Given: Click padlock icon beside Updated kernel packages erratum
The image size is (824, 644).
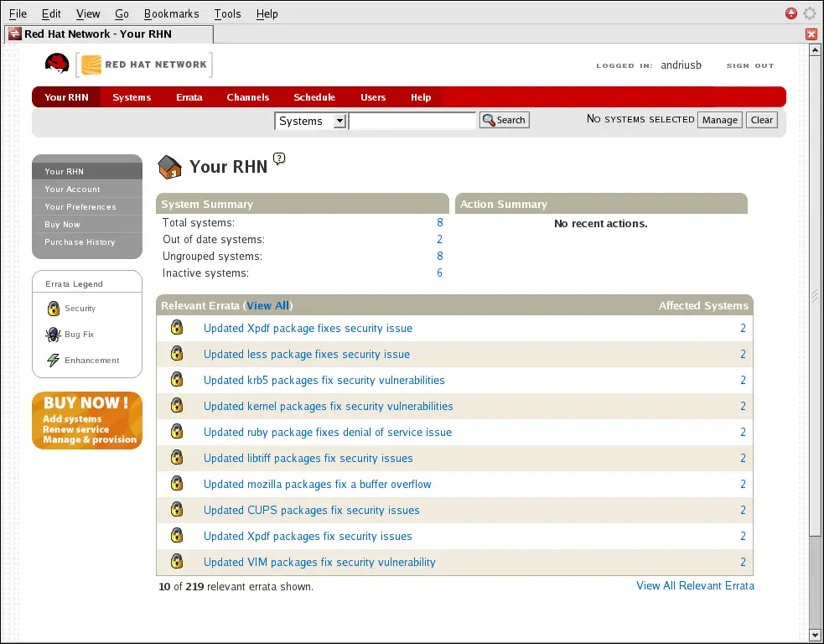Looking at the screenshot, I should tap(177, 406).
